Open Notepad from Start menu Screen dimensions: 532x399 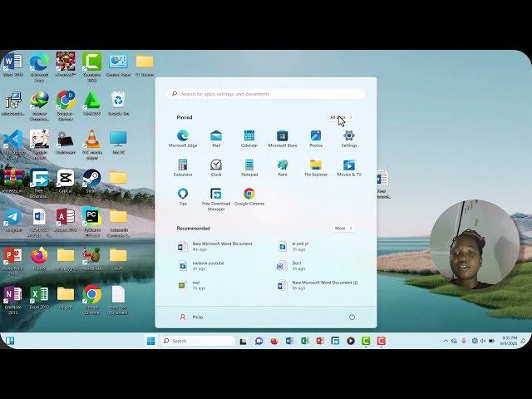[x=249, y=168]
